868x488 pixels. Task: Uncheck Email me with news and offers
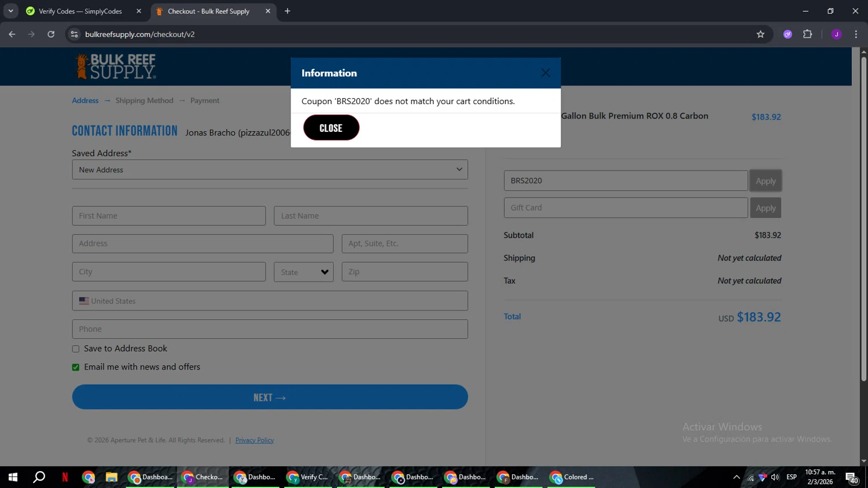[x=76, y=367]
